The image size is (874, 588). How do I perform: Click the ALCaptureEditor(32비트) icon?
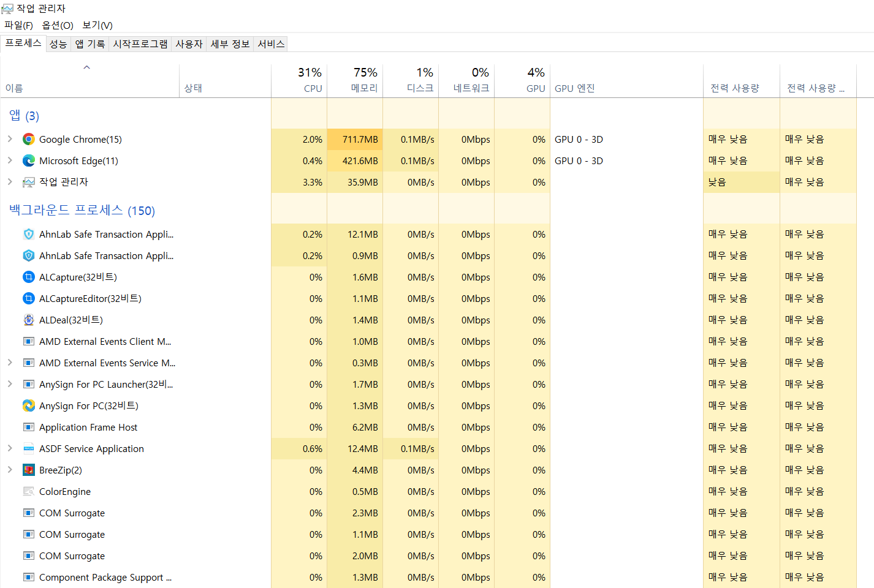pyautogui.click(x=29, y=298)
